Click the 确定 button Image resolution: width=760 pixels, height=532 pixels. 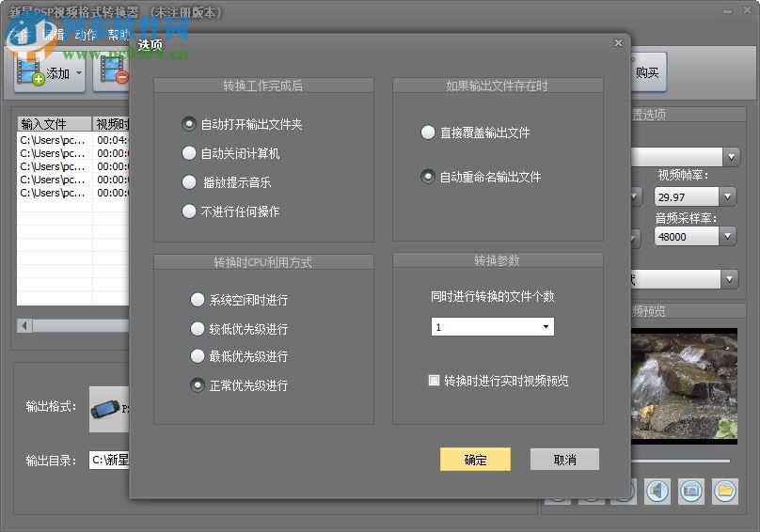[x=475, y=460]
